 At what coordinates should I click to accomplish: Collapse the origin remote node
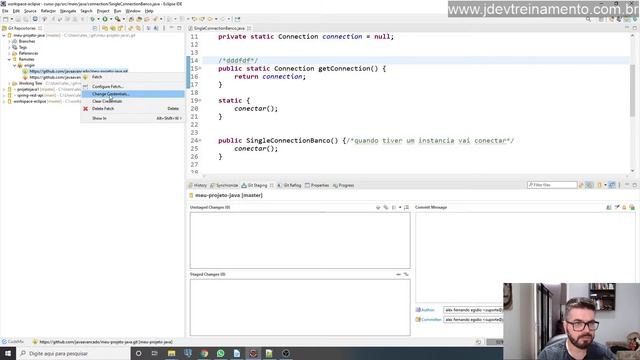14,65
